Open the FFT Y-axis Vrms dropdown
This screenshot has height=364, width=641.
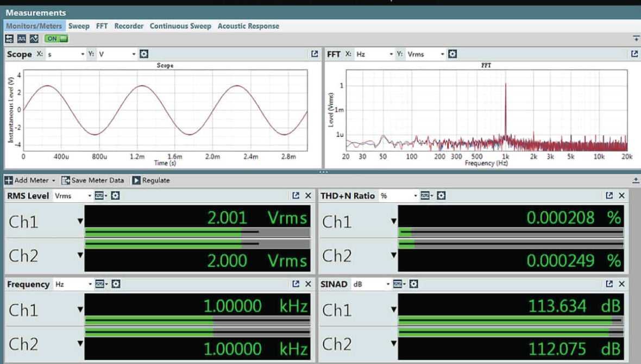(x=442, y=54)
